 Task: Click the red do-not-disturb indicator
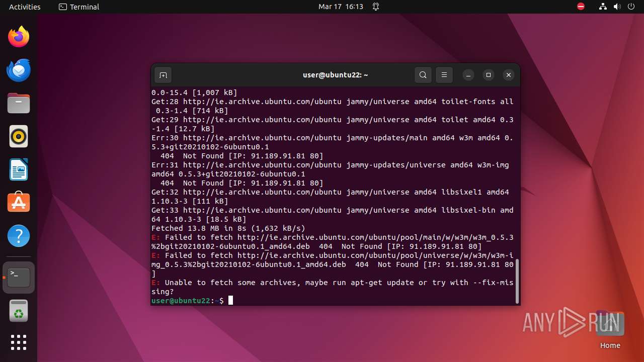[x=581, y=7]
